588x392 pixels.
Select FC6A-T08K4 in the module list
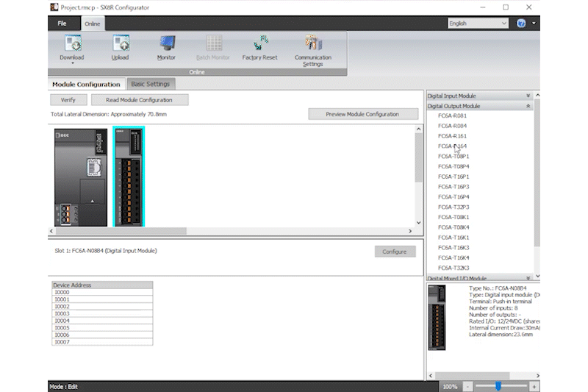tap(453, 227)
